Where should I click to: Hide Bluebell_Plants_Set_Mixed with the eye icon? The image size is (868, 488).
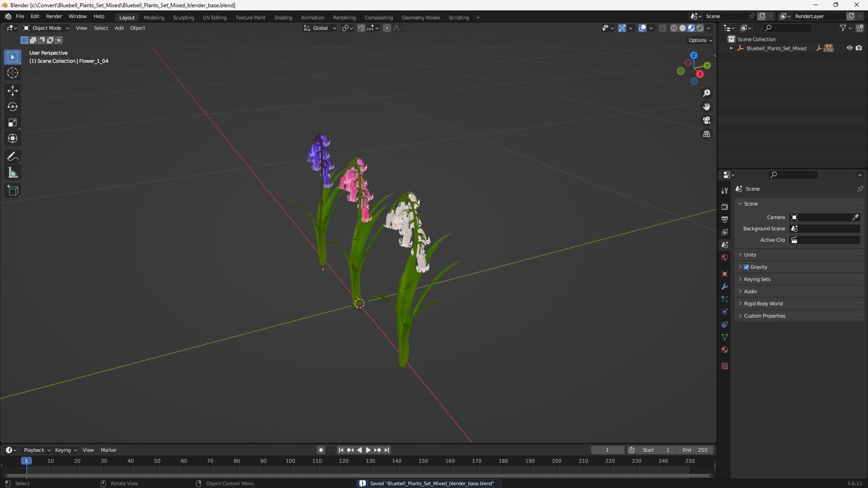849,48
